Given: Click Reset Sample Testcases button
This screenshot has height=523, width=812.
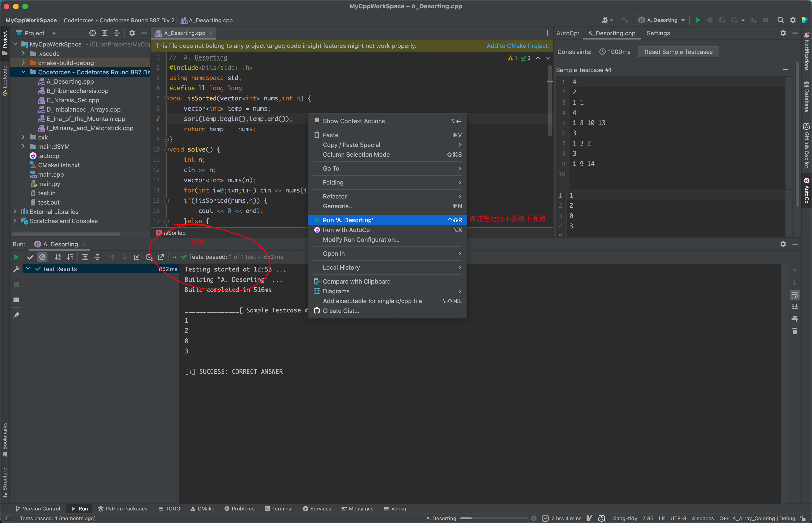Looking at the screenshot, I should point(678,52).
